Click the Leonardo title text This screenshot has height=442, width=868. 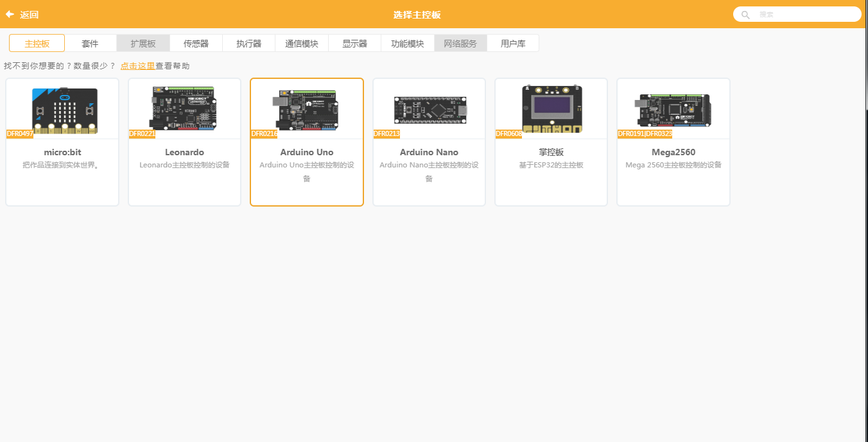pos(185,153)
